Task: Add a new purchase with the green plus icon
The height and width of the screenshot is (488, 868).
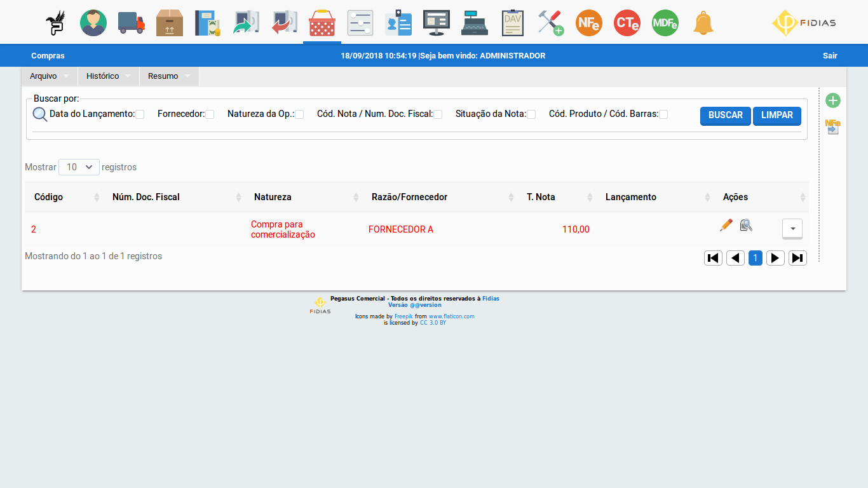Action: tap(833, 100)
